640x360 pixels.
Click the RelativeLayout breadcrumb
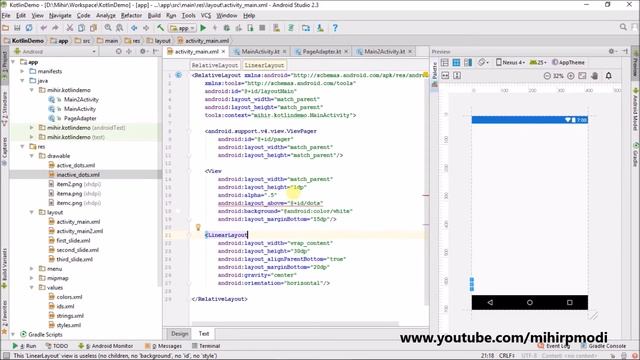click(x=215, y=65)
